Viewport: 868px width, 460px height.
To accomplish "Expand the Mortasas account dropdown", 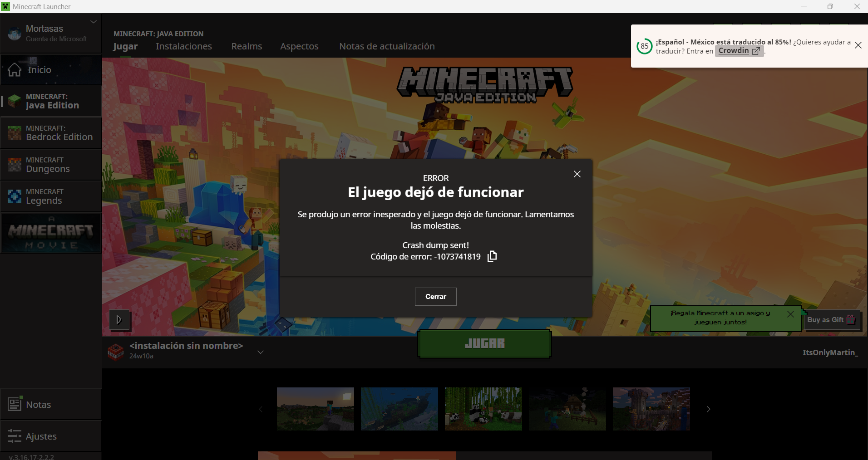I will [x=93, y=22].
